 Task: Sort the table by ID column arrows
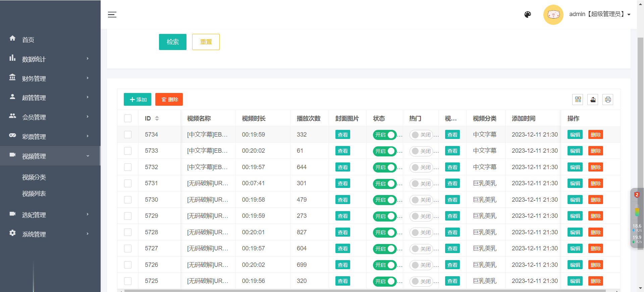point(157,118)
